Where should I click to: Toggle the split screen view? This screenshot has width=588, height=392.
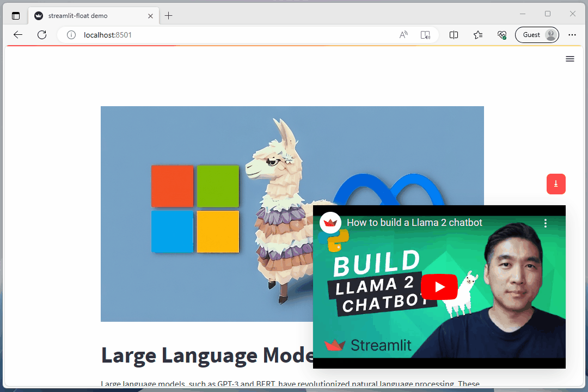454,35
